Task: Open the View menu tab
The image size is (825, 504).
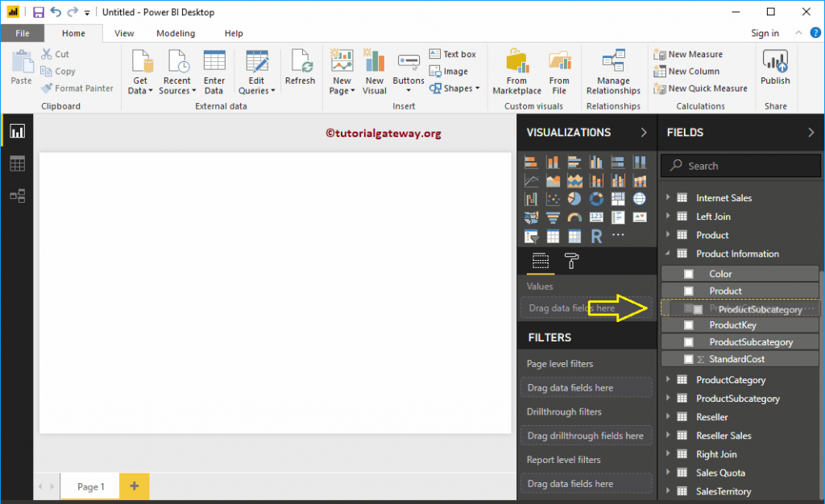Action: tap(123, 33)
